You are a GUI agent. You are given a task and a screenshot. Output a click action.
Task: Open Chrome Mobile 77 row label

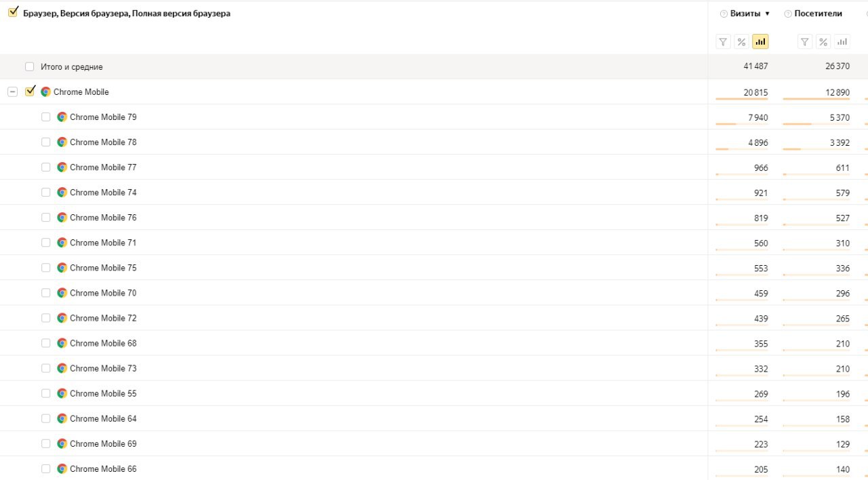103,167
